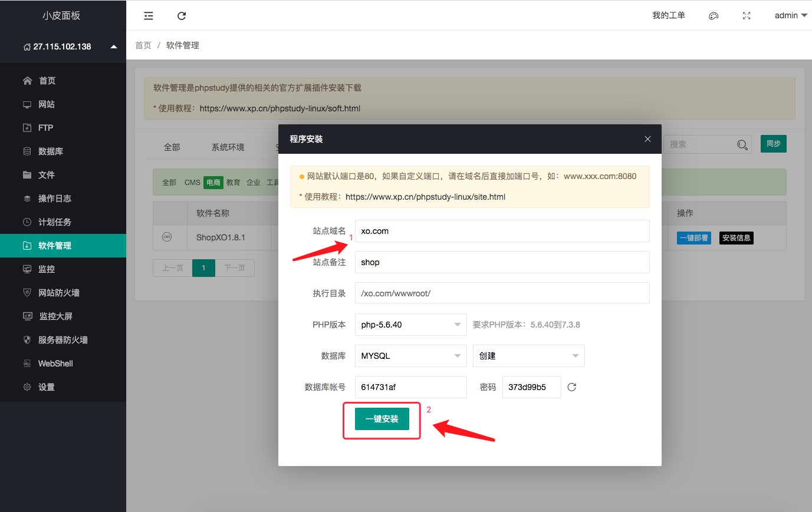Click the page refresh icon in top bar
Viewport: 812px width, 512px height.
coord(182,16)
